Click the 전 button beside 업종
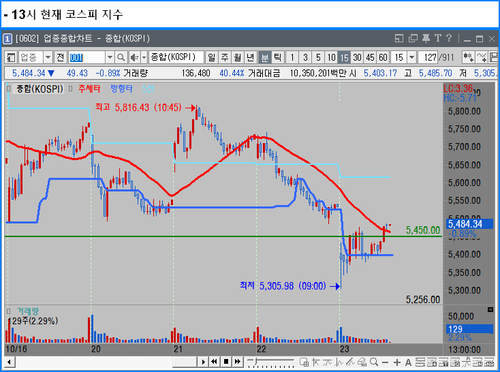Screen dimensions: 500x372 click(60, 58)
